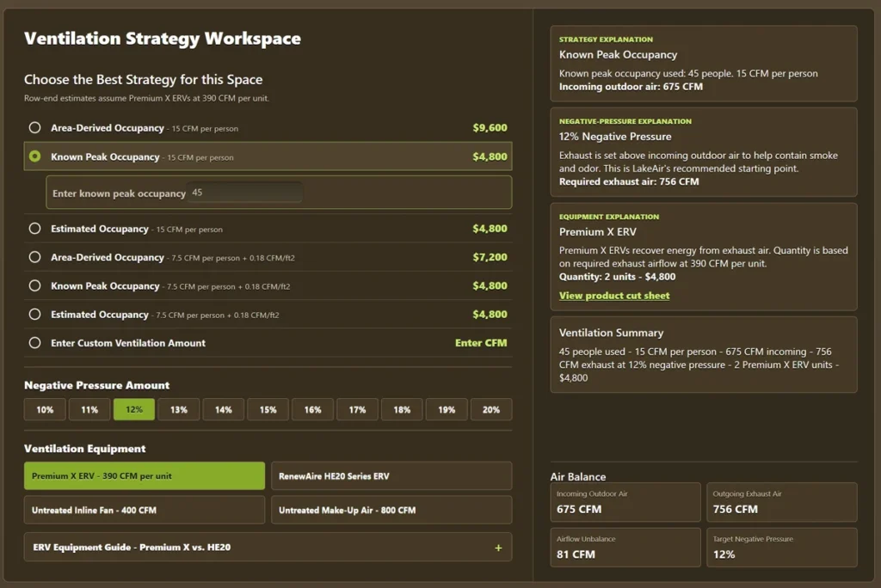Set negative pressure to 17%
Image resolution: width=881 pixels, height=588 pixels.
coord(357,409)
